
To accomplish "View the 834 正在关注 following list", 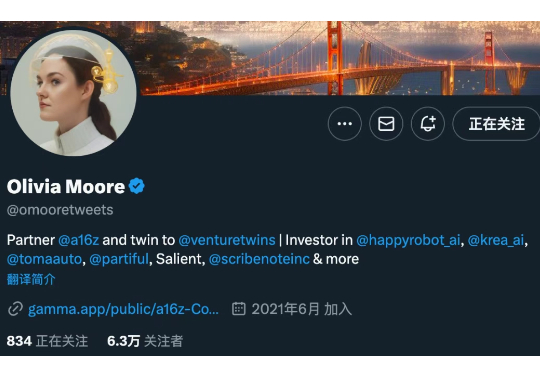I will click(x=47, y=341).
